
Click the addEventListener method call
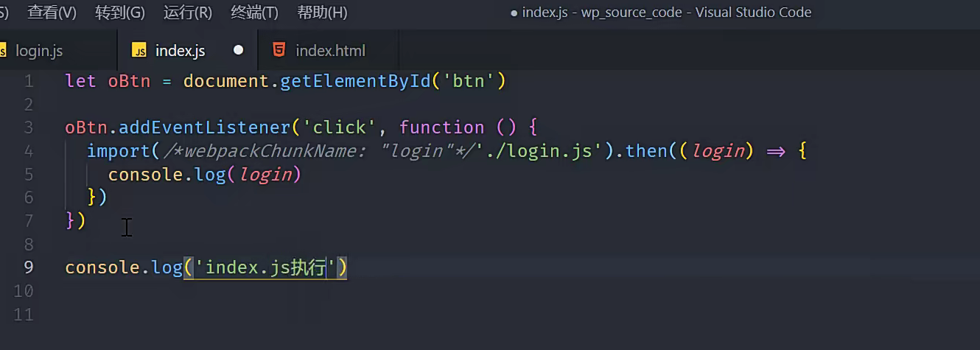pos(205,127)
